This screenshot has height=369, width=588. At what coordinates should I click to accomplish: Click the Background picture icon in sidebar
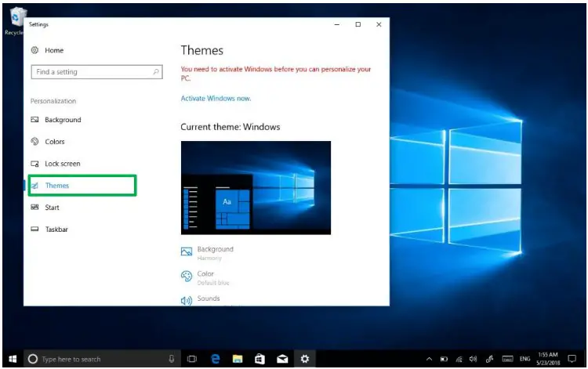[x=34, y=120]
